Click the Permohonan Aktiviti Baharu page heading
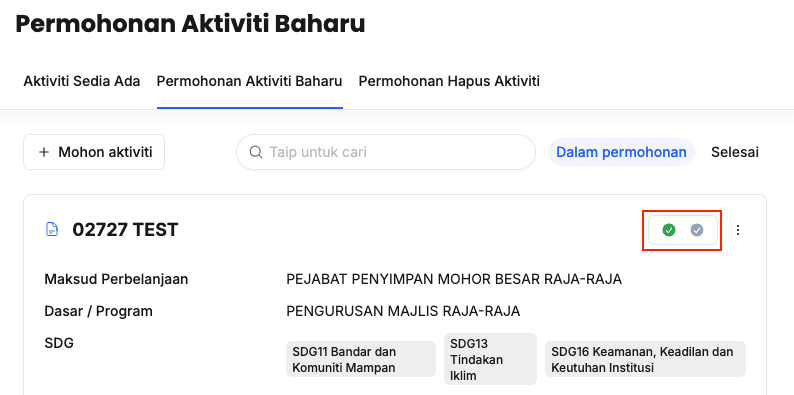Viewport: 794px width, 395px height. 190,24
